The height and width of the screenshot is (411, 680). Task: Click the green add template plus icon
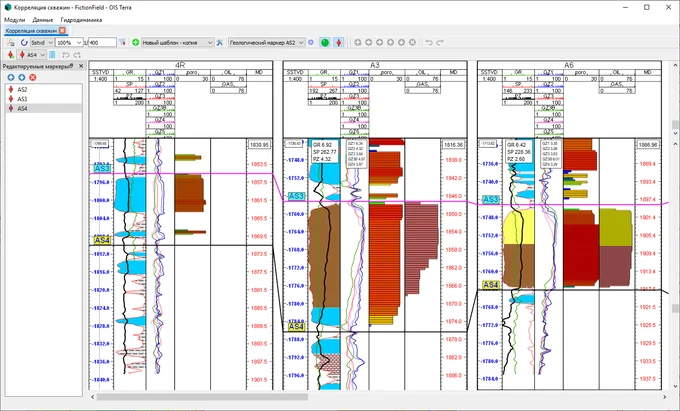[x=136, y=43]
